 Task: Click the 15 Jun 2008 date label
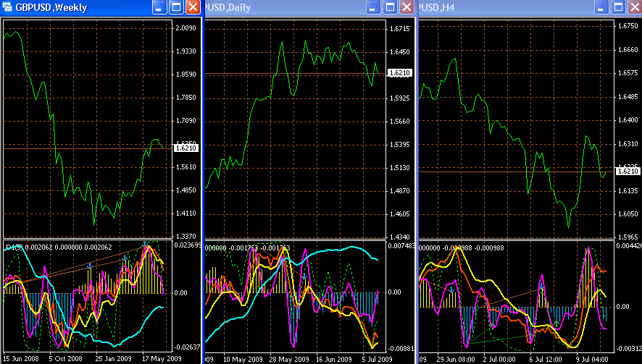(x=20, y=359)
